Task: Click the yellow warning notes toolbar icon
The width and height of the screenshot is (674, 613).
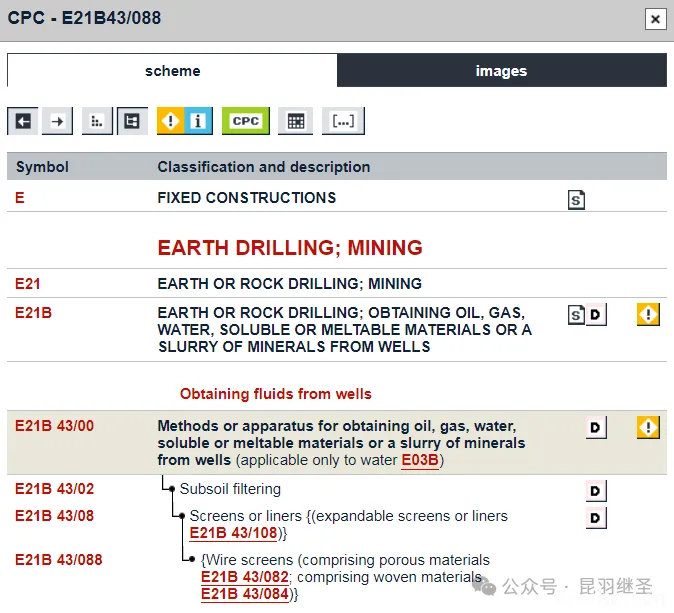Action: tap(171, 121)
